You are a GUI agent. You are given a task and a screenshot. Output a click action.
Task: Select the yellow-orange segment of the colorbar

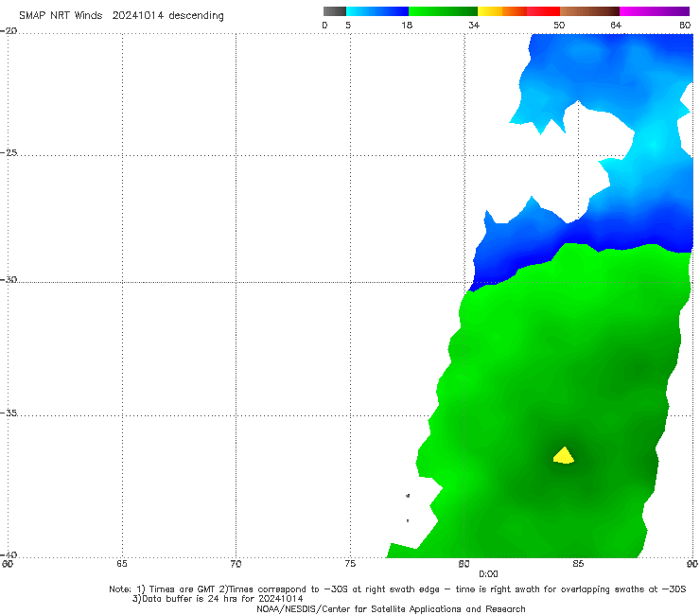pos(502,11)
